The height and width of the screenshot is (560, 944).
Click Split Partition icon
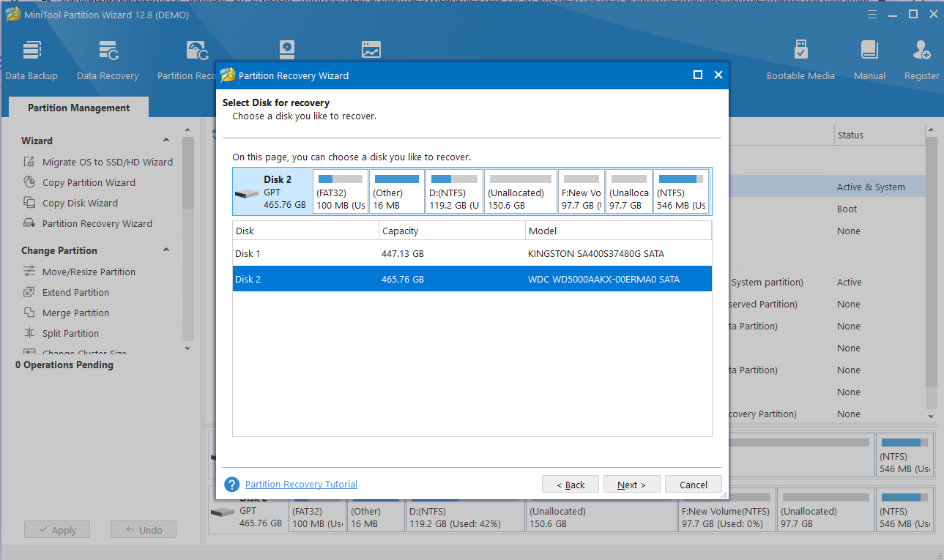[29, 333]
